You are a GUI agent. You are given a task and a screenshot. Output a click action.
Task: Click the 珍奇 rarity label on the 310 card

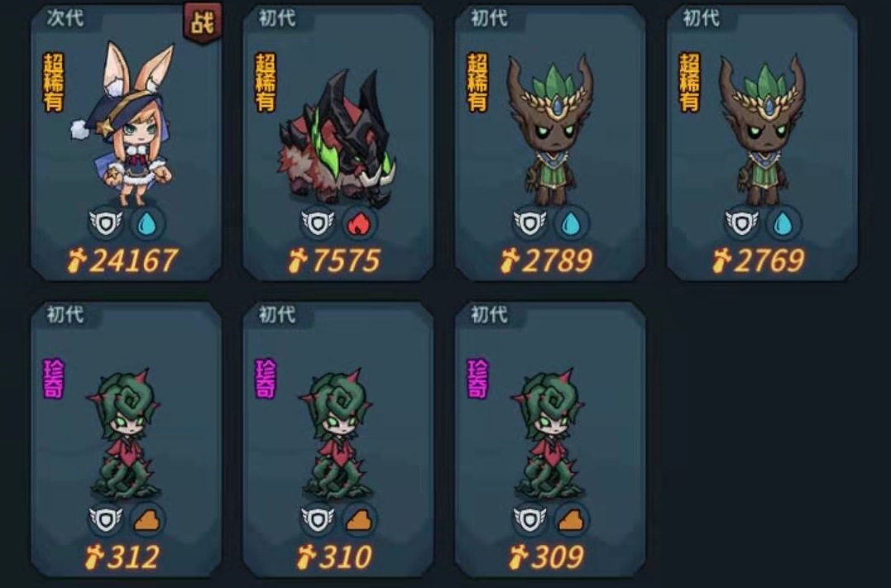[266, 379]
